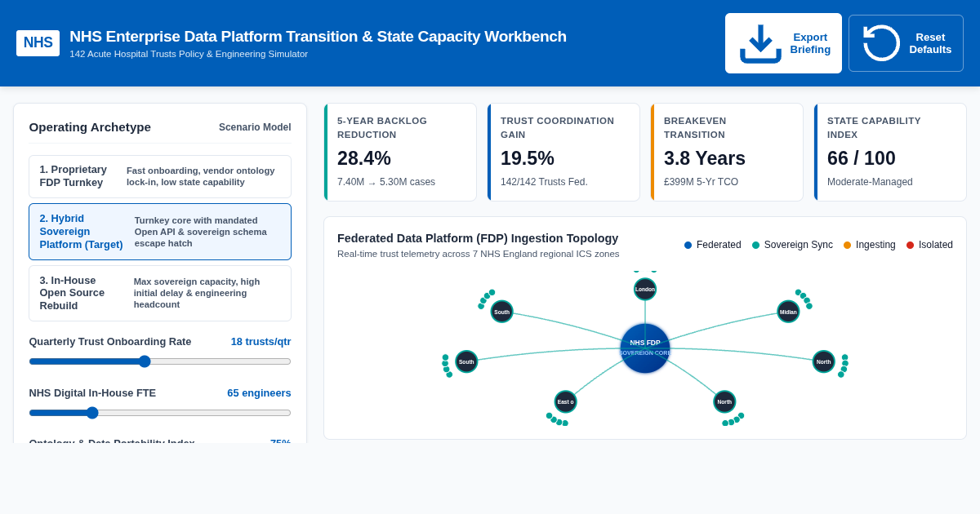The height and width of the screenshot is (514, 980).
Task: Click the 18 trusts/qtr value
Action: 261,342
